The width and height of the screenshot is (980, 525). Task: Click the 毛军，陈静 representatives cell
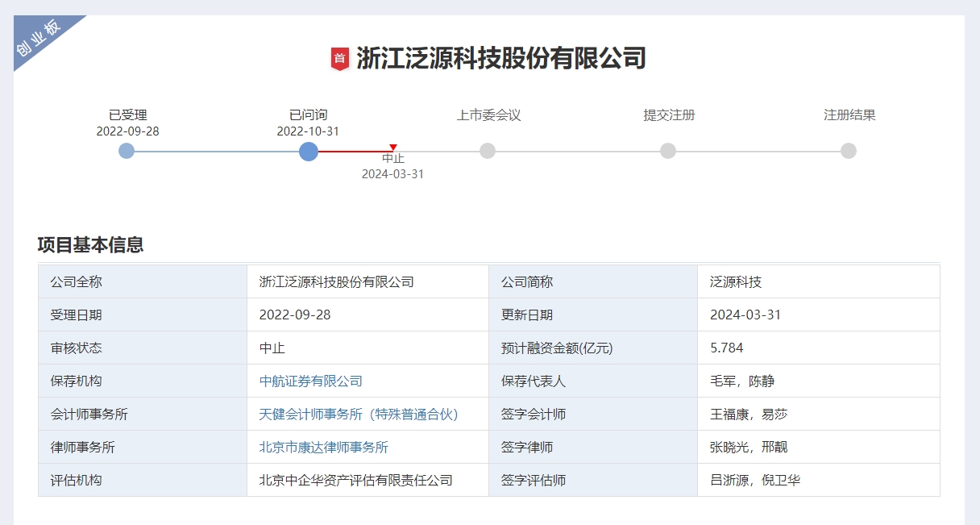[819, 381]
